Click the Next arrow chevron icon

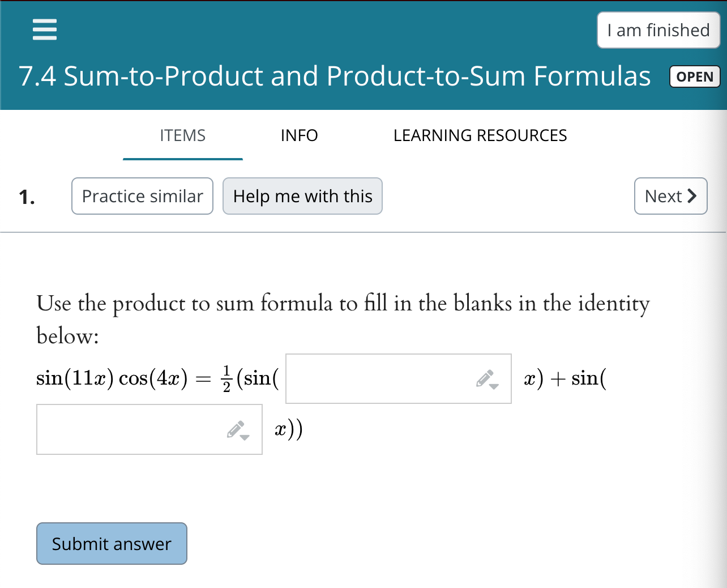(692, 196)
